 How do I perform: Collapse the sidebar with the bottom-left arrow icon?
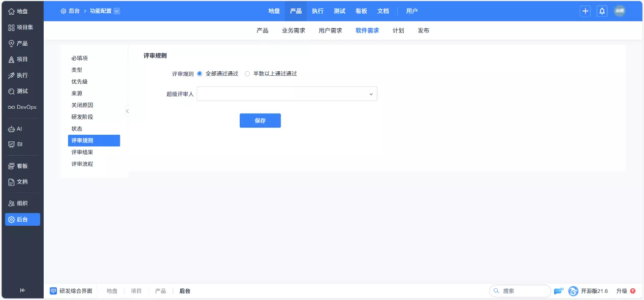(x=22, y=289)
